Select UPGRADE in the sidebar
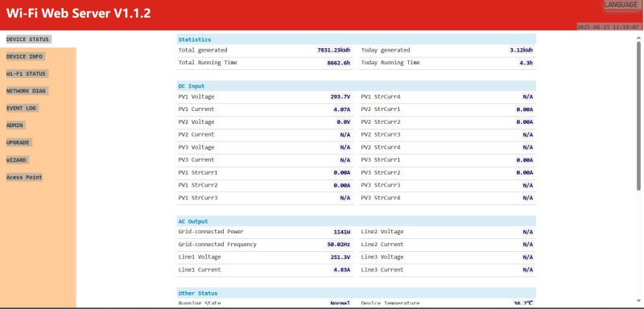644x309 pixels. 18,142
